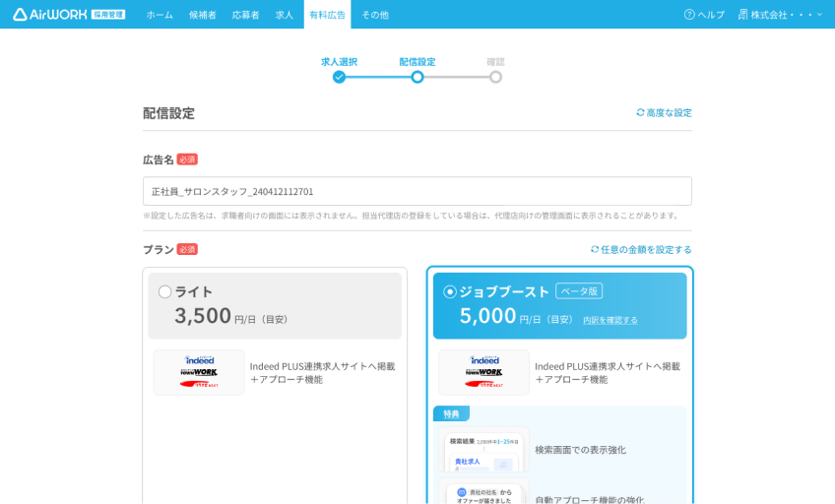
Task: Open the ヘルプ link
Action: pyautogui.click(x=711, y=15)
